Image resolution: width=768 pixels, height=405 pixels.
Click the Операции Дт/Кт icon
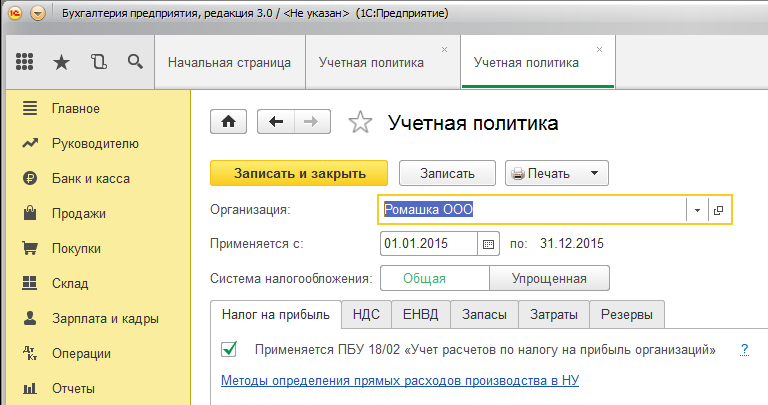30,353
